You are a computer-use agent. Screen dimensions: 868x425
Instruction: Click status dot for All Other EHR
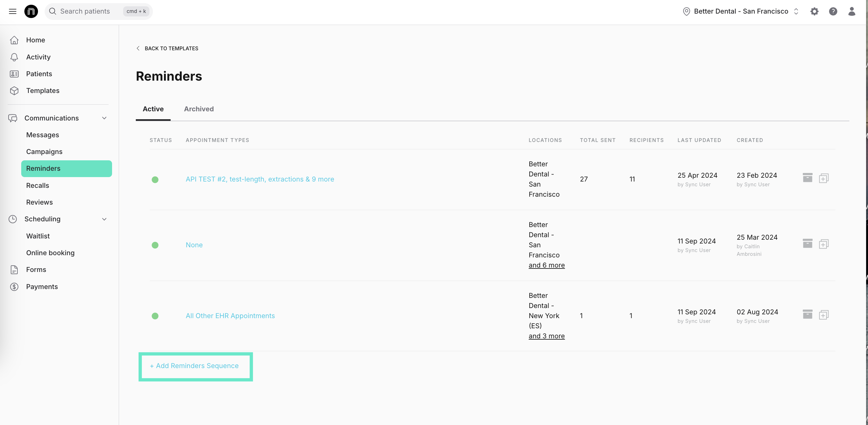(155, 316)
